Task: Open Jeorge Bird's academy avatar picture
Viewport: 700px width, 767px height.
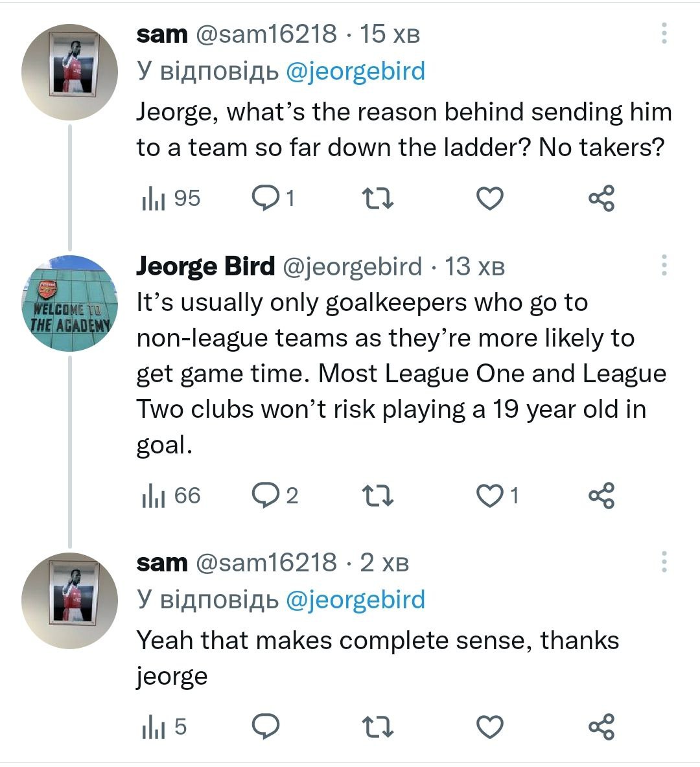Action: click(70, 303)
